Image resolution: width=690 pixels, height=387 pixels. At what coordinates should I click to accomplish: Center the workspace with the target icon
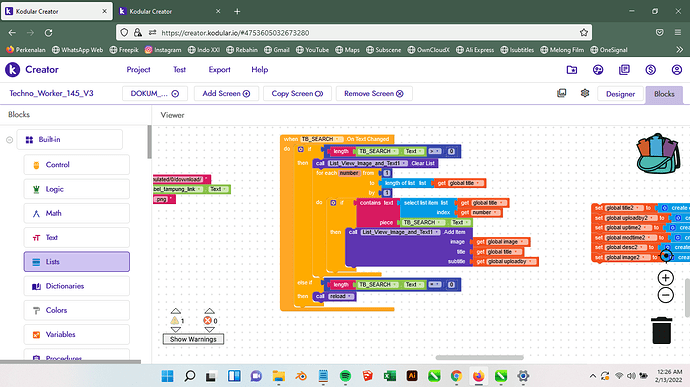(x=667, y=255)
